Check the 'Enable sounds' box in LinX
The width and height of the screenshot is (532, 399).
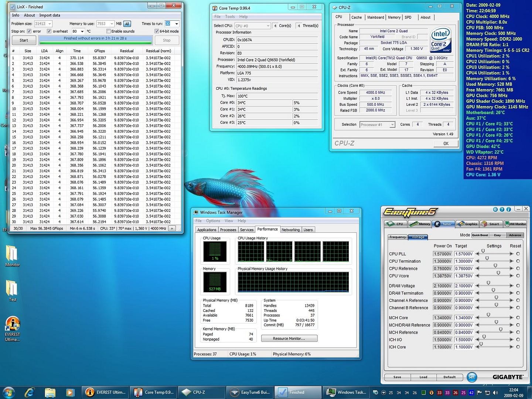(109, 31)
